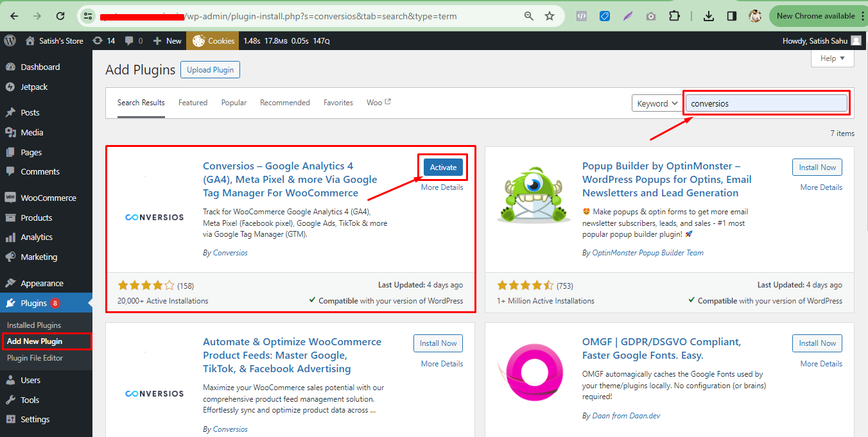Open the blue tag extension icon
Viewport: 868px width, 437px height.
coord(605,16)
